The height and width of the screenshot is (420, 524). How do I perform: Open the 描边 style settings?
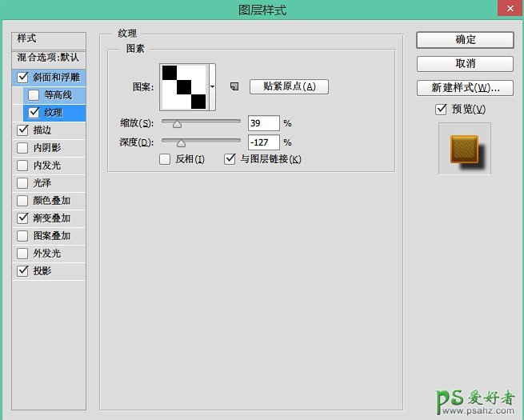pos(42,130)
